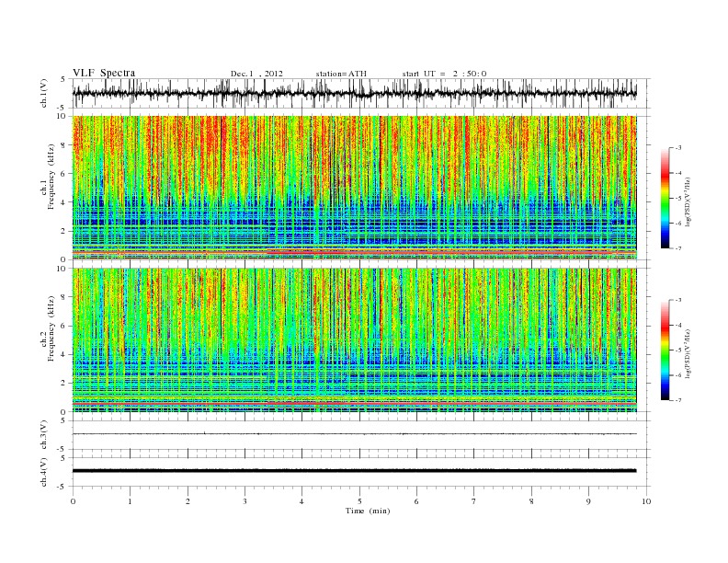Click the -4 tick on ch.2 color bar
Screen dimensions: 728x563
click(x=677, y=325)
